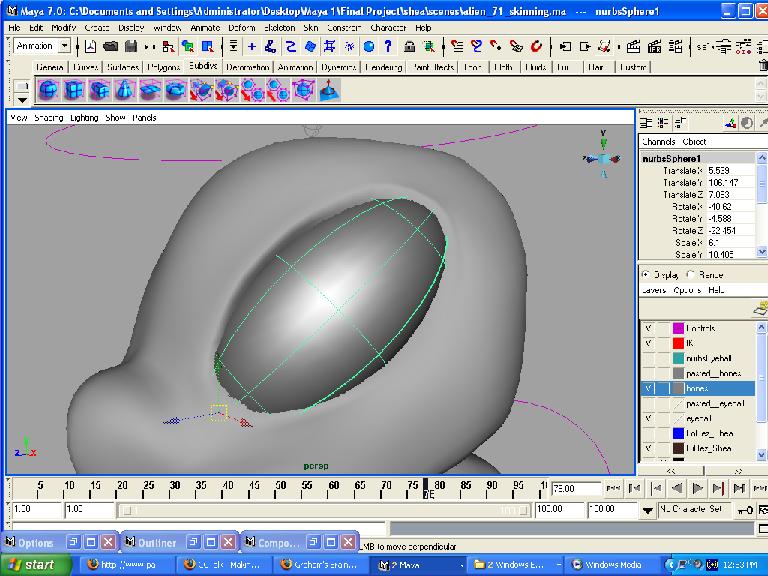Create subdiv cone from the shelf
This screenshot has width=768, height=576.
pos(124,91)
